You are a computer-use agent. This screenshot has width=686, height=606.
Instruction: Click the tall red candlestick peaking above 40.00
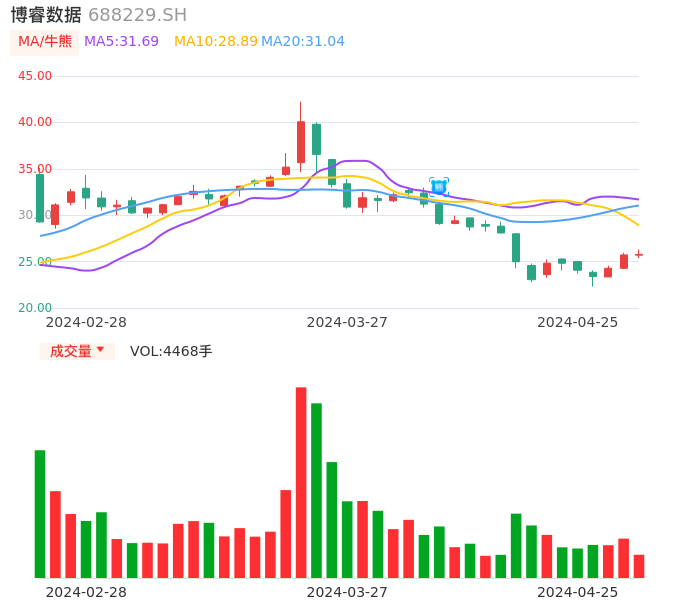(301, 141)
